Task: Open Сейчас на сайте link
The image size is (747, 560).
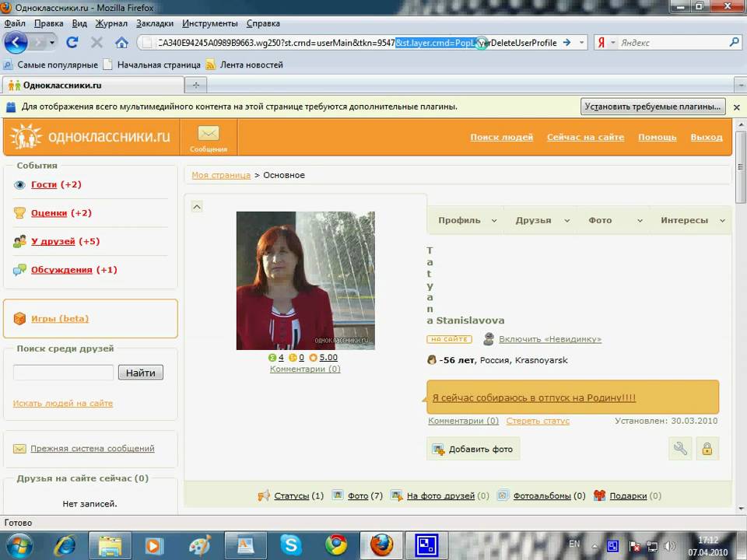Action: point(585,137)
